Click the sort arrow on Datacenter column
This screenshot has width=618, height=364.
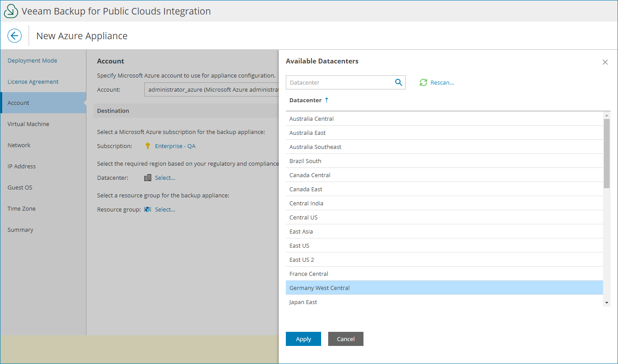pyautogui.click(x=326, y=100)
